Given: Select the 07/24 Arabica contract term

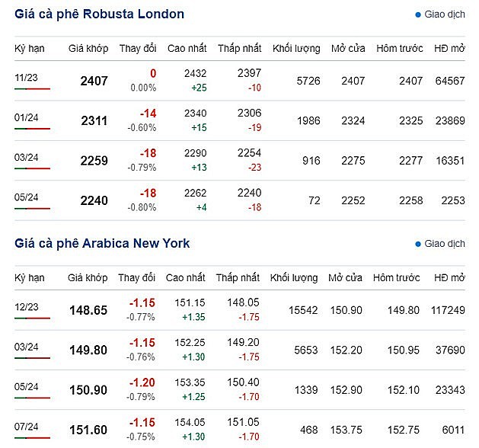Looking at the screenshot, I should click(27, 428).
